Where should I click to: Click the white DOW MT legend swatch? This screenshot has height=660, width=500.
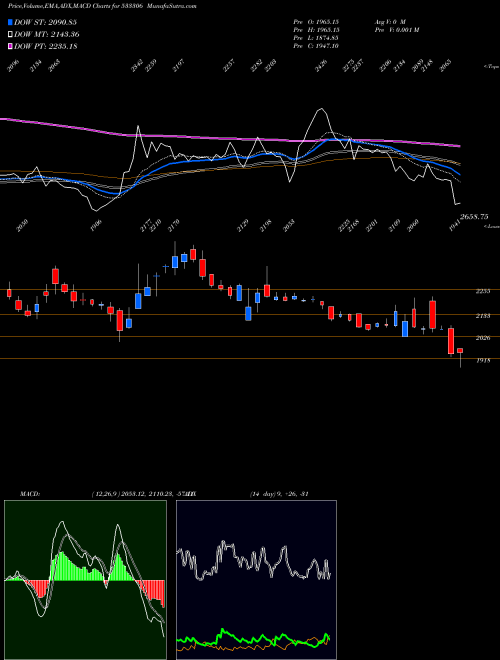click(10, 35)
